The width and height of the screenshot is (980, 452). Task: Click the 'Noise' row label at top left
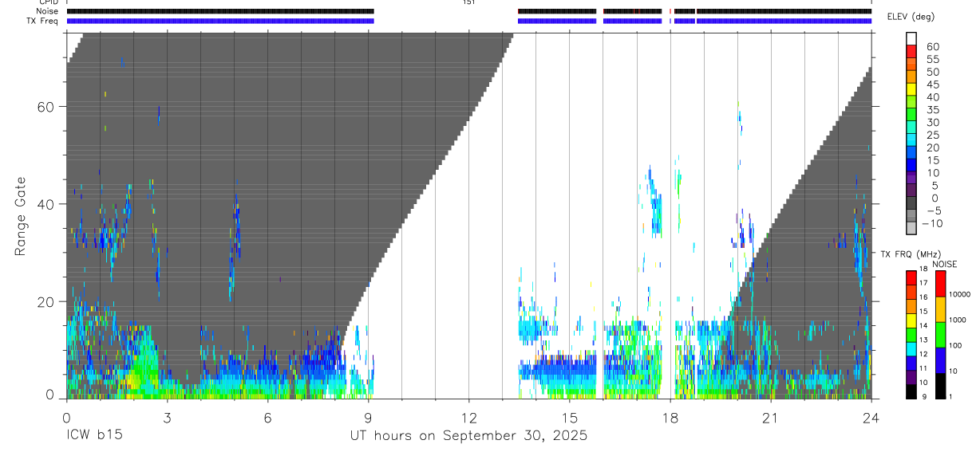(48, 11)
